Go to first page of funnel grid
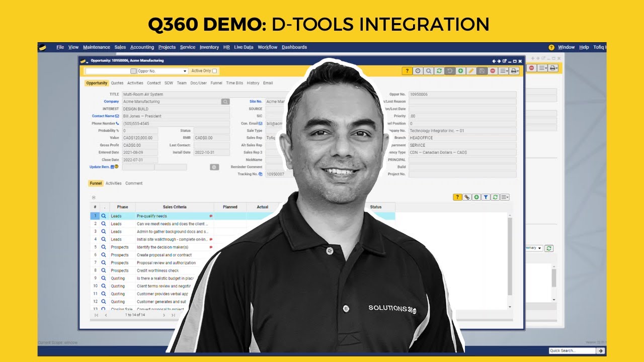The width and height of the screenshot is (644, 362). pos(97,315)
